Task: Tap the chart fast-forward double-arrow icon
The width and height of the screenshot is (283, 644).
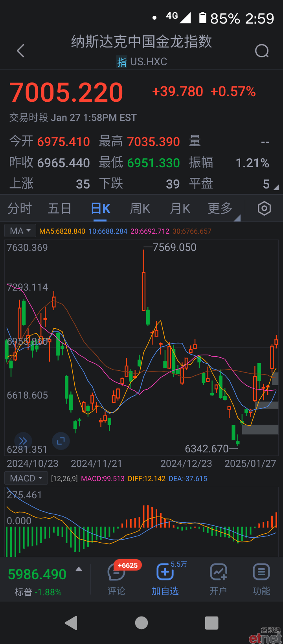Action: [x=23, y=441]
